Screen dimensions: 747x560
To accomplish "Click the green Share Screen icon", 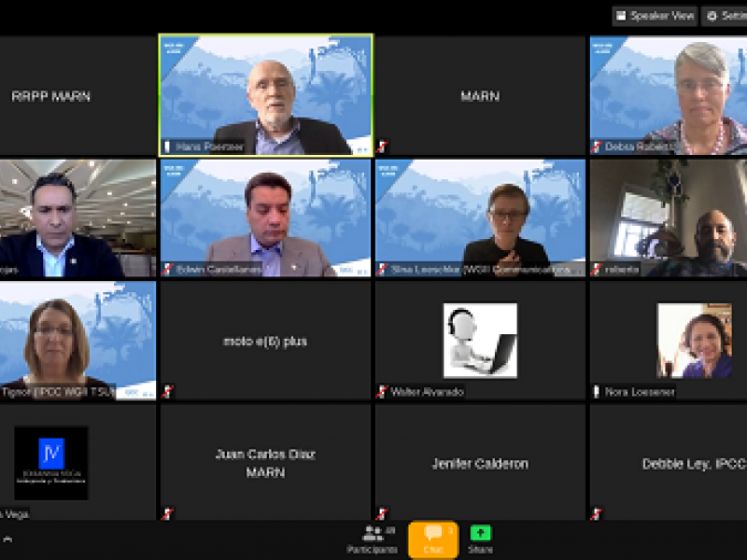I will (480, 533).
